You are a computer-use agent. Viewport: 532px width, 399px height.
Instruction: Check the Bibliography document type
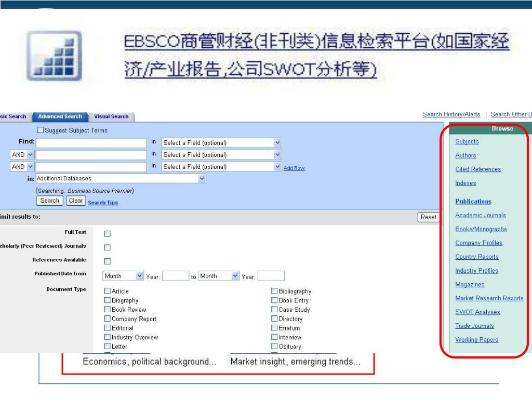click(274, 291)
